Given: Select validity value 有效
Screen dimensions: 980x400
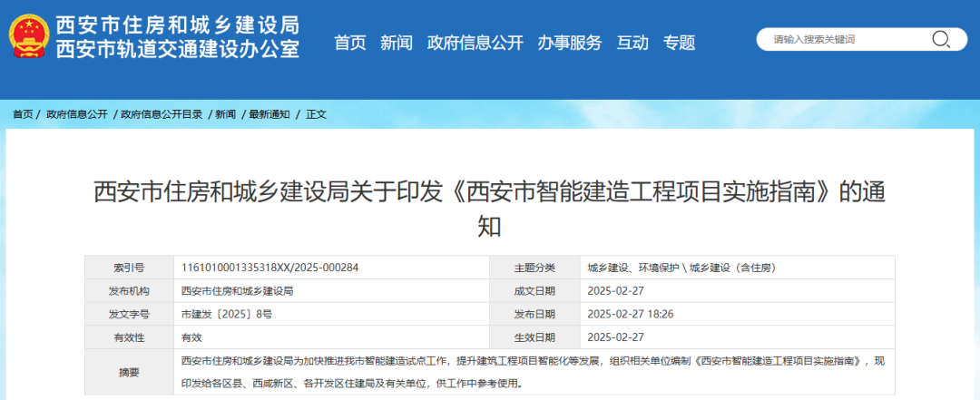Looking at the screenshot, I should coord(191,337).
